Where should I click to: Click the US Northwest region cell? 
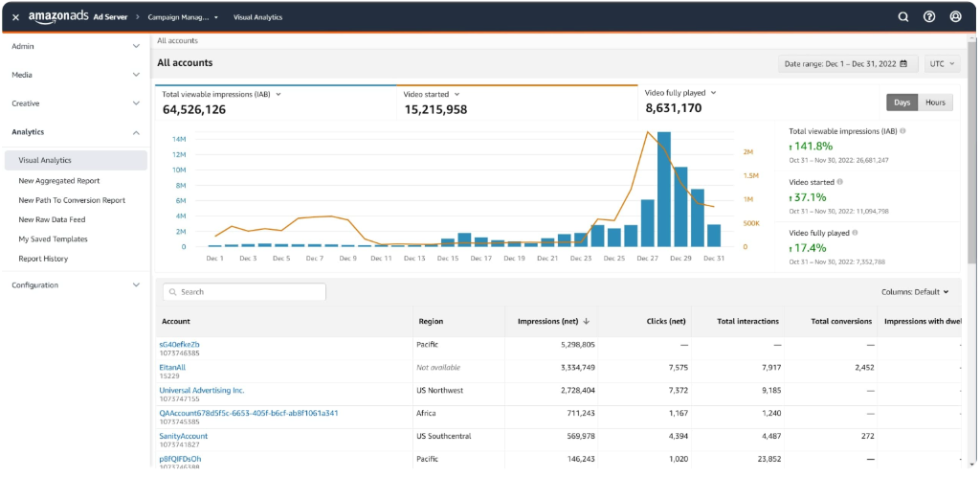[440, 390]
